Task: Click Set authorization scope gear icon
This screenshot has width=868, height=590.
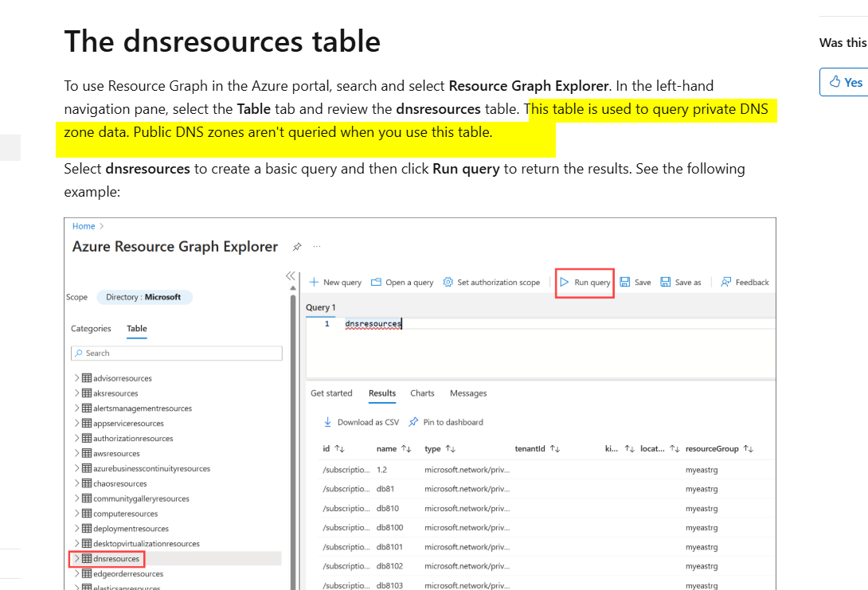Action: (x=448, y=283)
